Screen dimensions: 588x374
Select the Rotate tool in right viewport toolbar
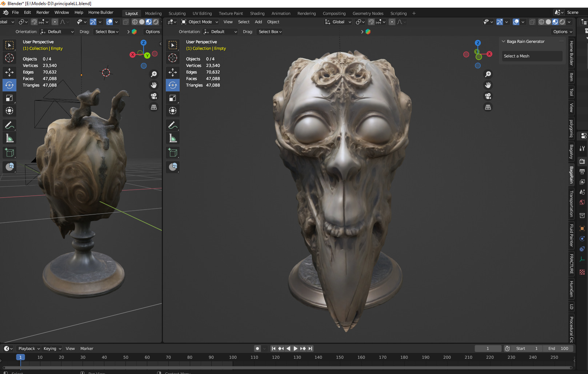pyautogui.click(x=173, y=85)
